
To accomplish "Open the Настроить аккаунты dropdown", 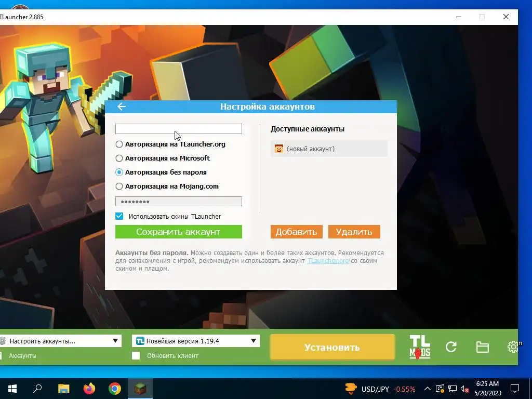I will [60, 341].
